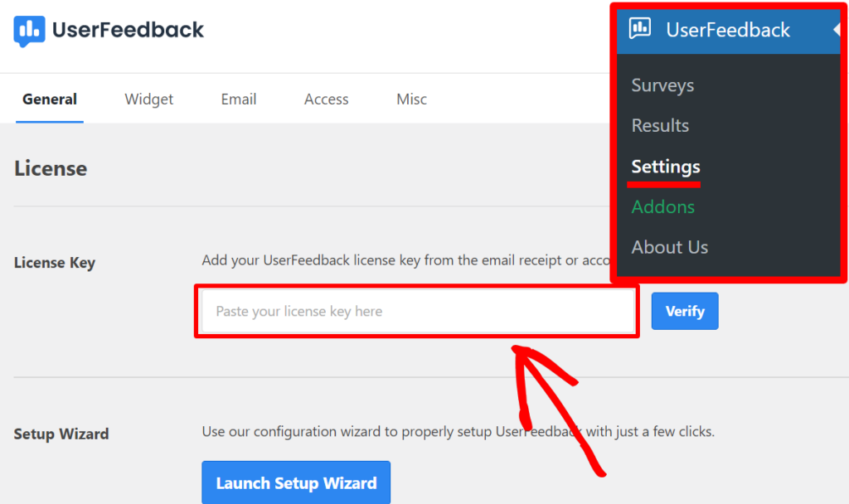The image size is (849, 504).
Task: Select the Misc settings tab
Action: (411, 99)
